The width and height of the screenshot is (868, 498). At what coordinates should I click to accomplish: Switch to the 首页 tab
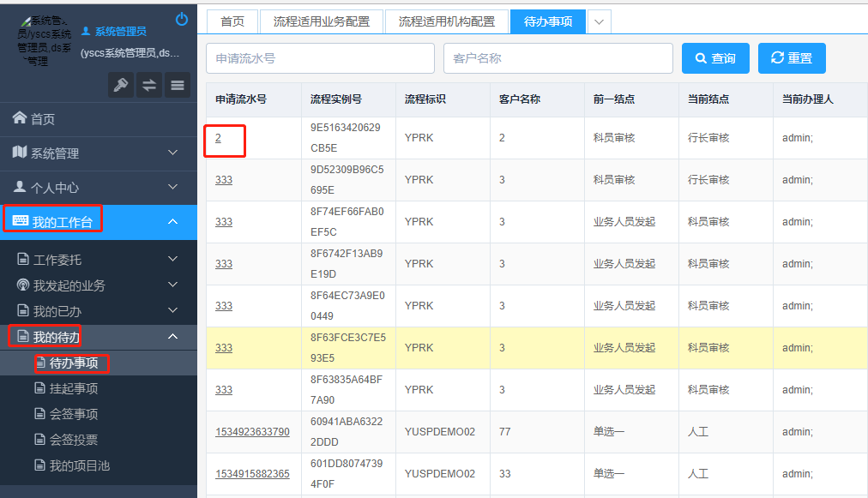[232, 21]
